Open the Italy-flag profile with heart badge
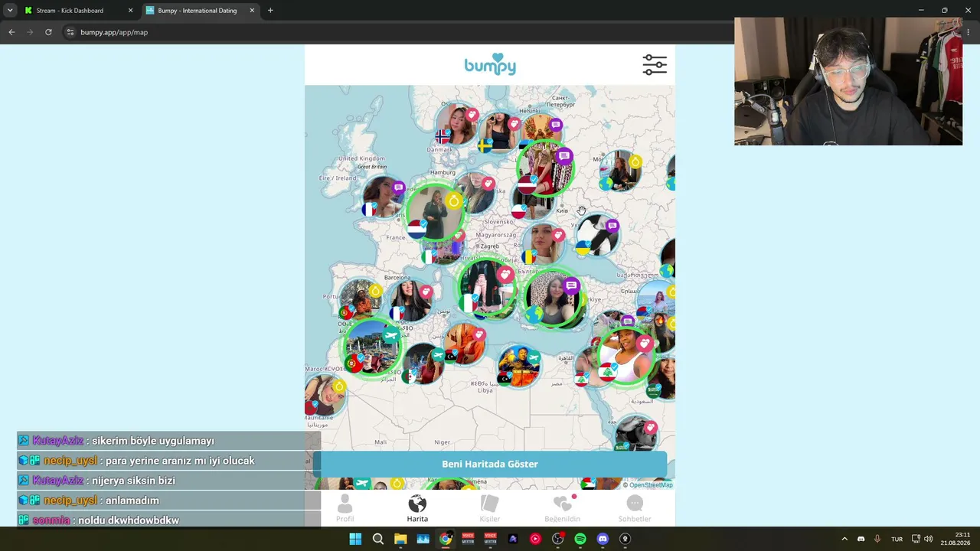Viewport: 980px width, 551px height. [x=487, y=287]
